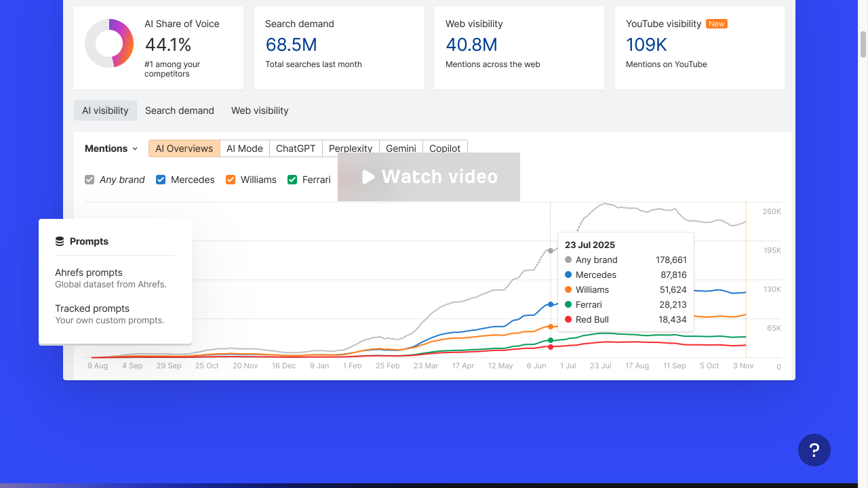
Task: Click "Mentions across the web" caption
Action: point(493,64)
